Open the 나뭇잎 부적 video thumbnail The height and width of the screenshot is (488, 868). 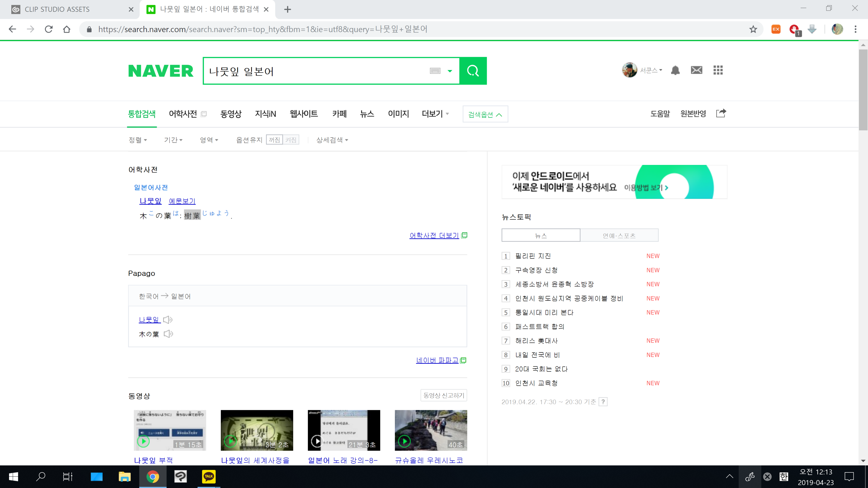pyautogui.click(x=170, y=430)
